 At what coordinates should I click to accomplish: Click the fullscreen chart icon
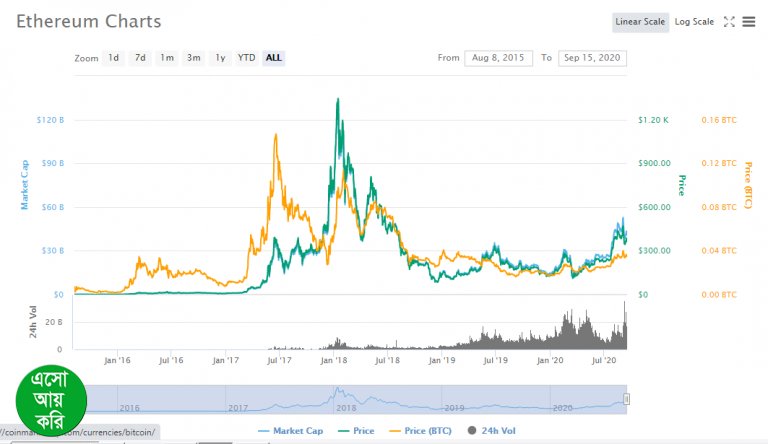pyautogui.click(x=729, y=21)
